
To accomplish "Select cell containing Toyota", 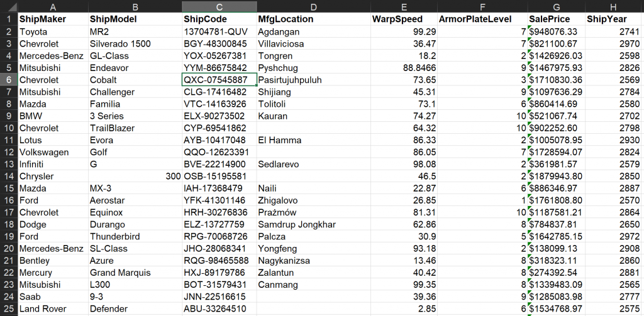I will tap(53, 31).
